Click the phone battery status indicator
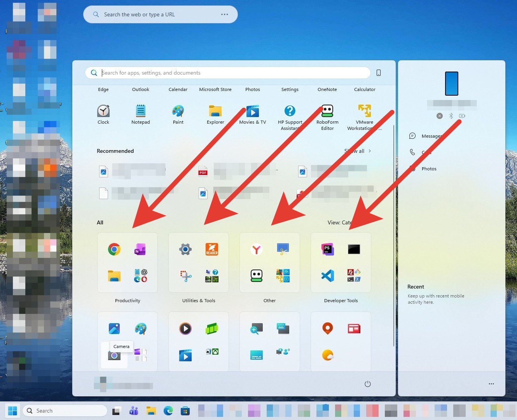 462,115
